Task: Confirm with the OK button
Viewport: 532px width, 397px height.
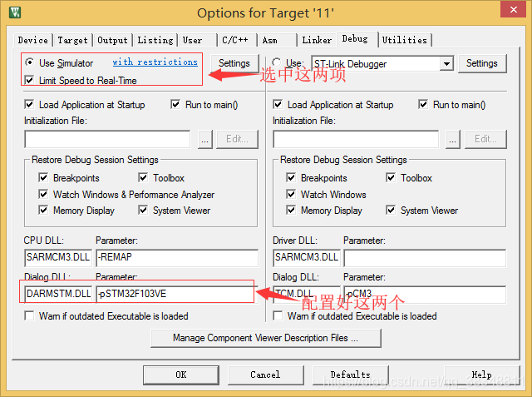Action: pos(181,375)
